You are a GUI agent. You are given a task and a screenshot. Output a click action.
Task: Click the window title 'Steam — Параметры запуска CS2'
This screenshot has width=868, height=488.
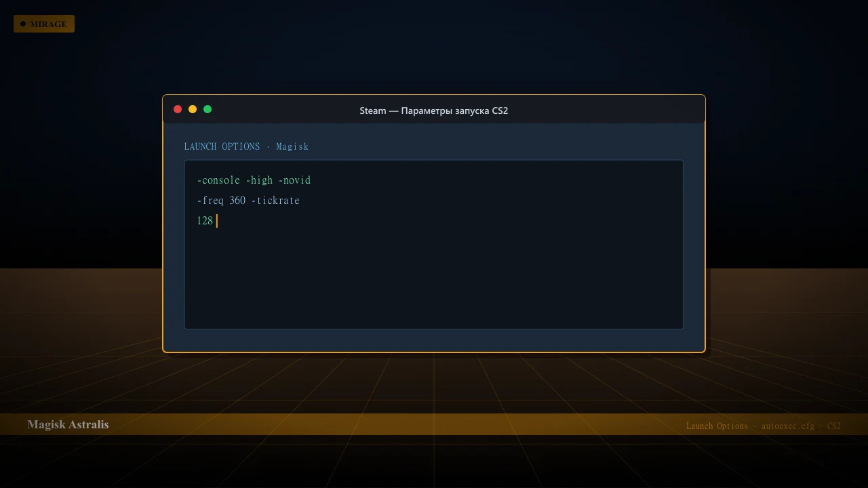point(434,110)
